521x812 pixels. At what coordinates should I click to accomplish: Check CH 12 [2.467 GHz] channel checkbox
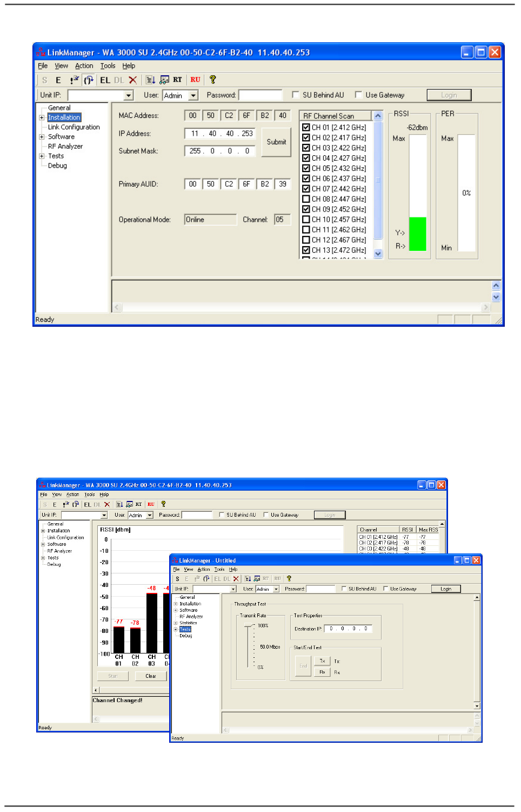[306, 240]
